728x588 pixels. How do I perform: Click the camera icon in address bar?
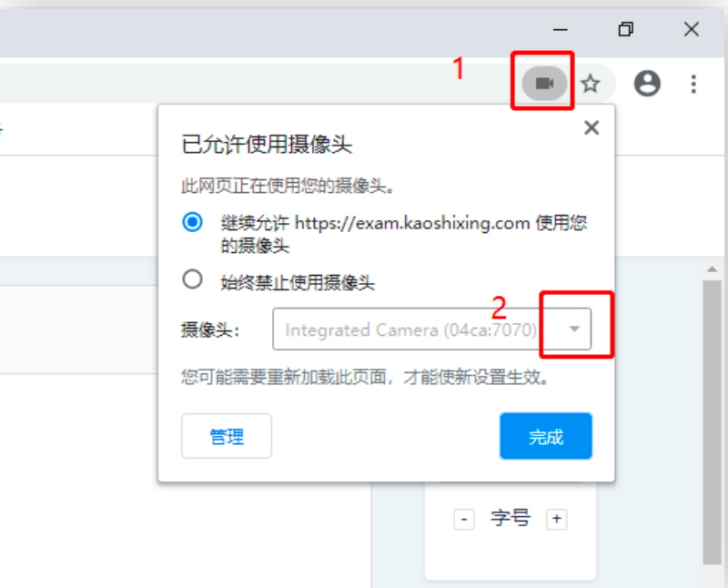[x=544, y=84]
